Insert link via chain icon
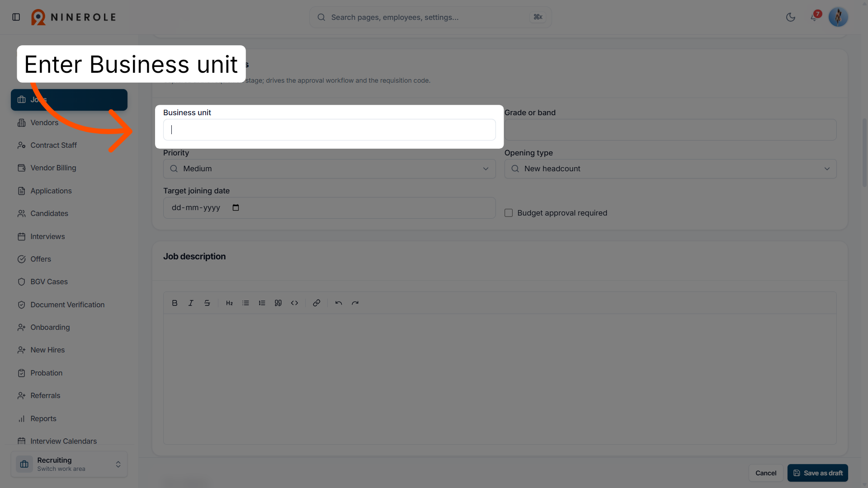 pos(316,303)
